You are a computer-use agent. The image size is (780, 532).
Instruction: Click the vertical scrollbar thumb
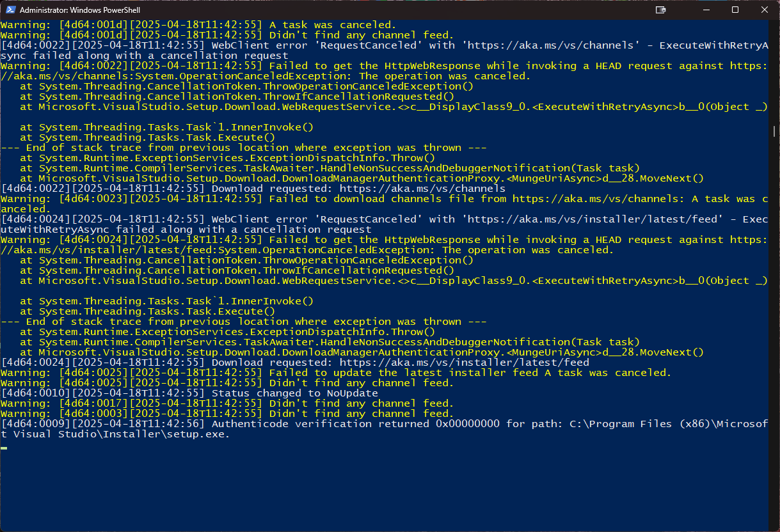pos(774,131)
